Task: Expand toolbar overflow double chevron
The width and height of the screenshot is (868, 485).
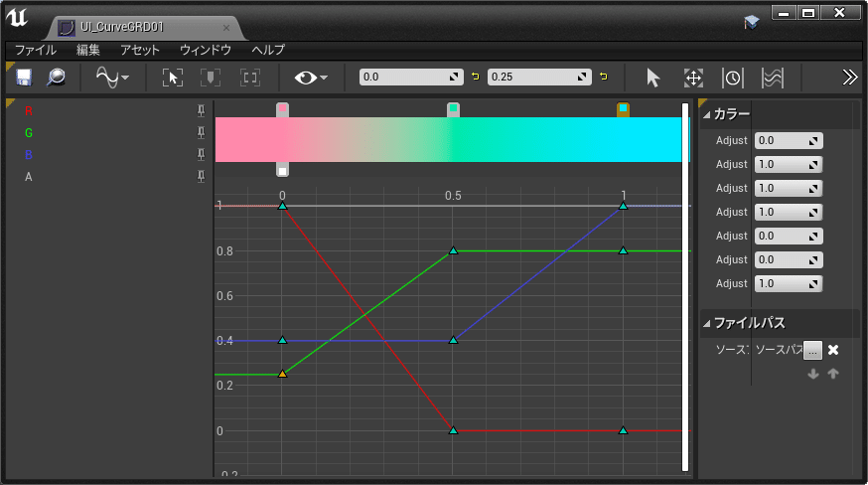Action: [x=850, y=78]
